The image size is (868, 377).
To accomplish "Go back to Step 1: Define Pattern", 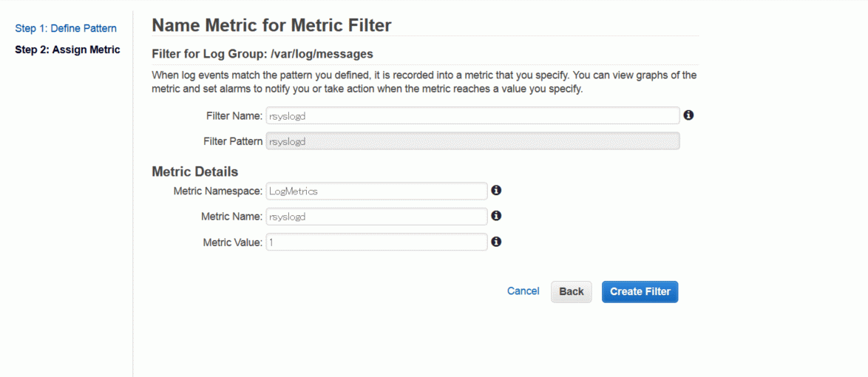I will [x=66, y=28].
